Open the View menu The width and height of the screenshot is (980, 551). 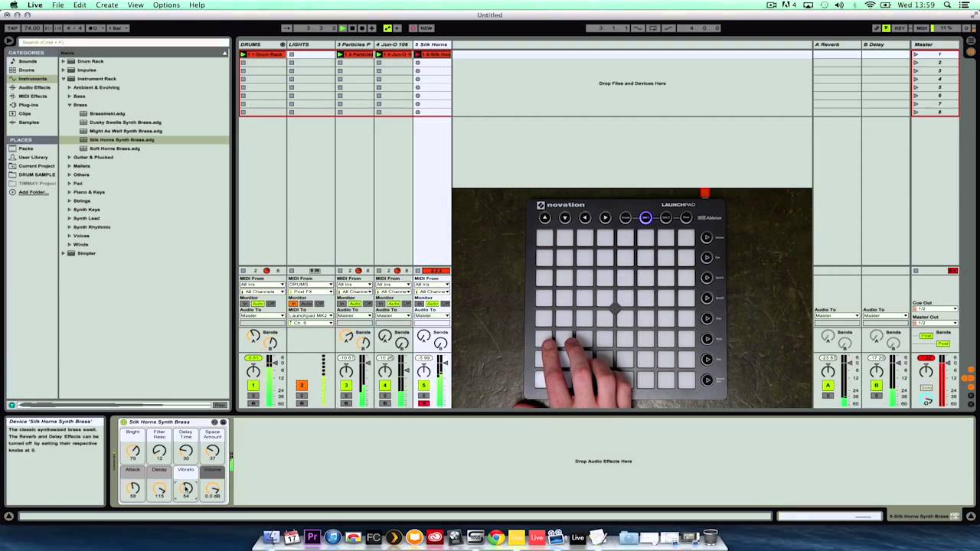pos(135,5)
